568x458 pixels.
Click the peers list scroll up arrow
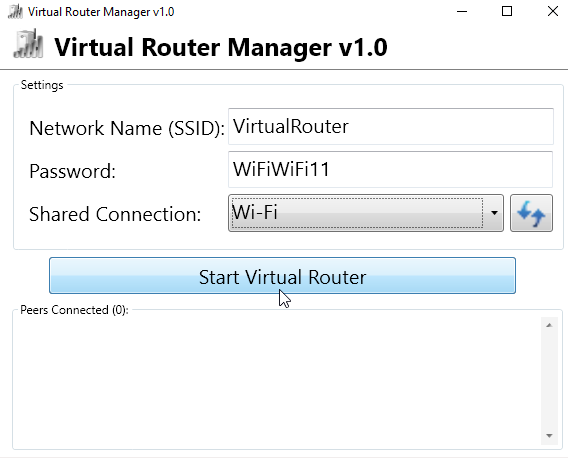pos(549,325)
